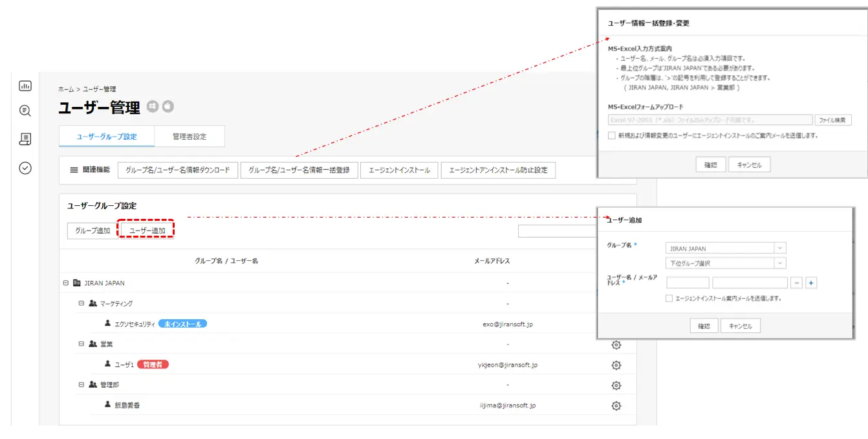The image size is (868, 439).
Task: Click person icon of ユーザ1
Action: pos(108,365)
